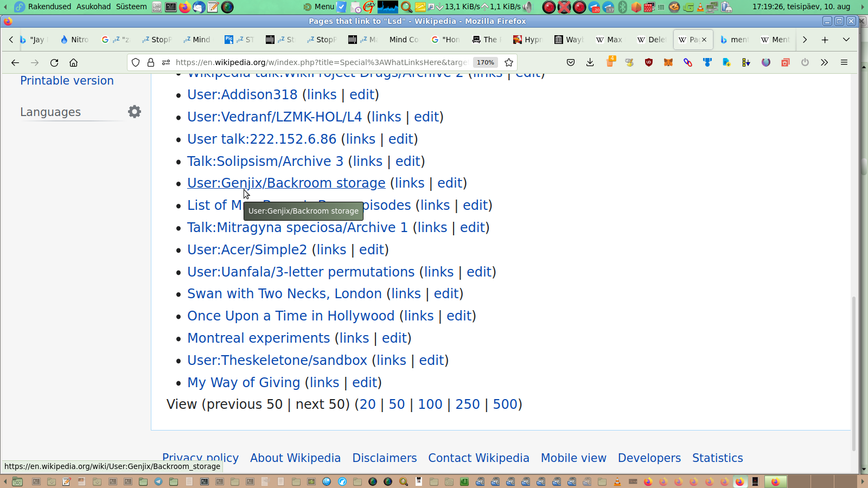
Task: Open language settings gear icon
Action: pyautogui.click(x=135, y=112)
